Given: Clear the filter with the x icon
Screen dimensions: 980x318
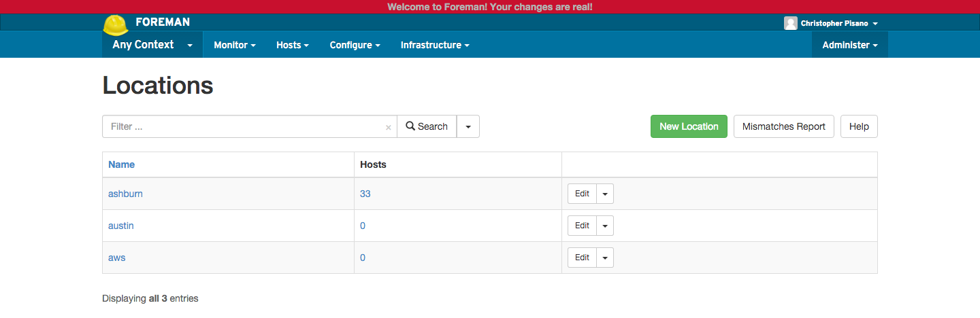Looking at the screenshot, I should tap(388, 127).
